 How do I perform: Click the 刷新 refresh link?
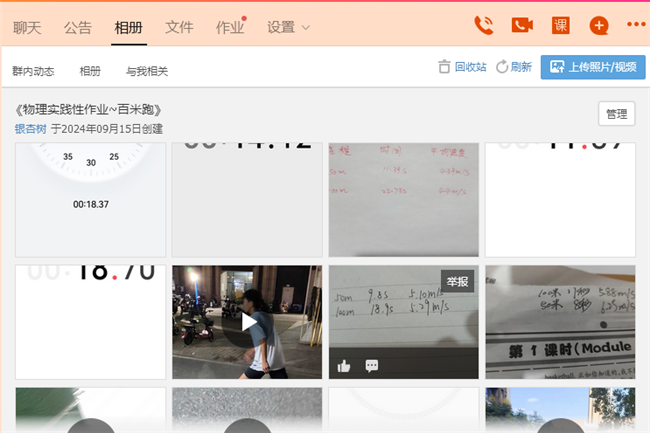(x=514, y=67)
